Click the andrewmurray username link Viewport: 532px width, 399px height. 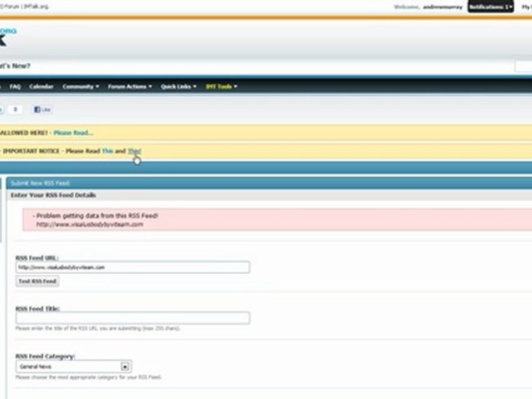[443, 7]
